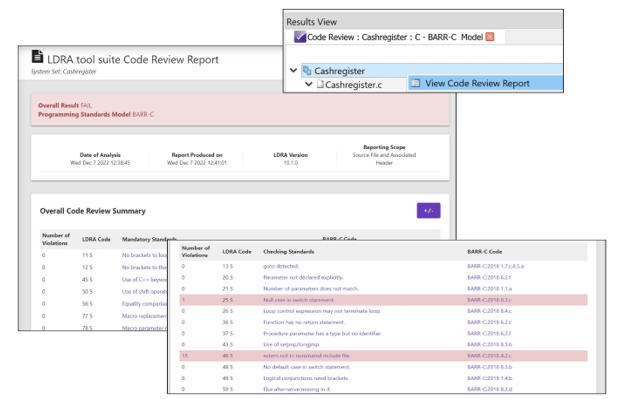The height and width of the screenshot is (399, 620).
Task: Click the Overall Result FAIL text
Action: pos(65,105)
